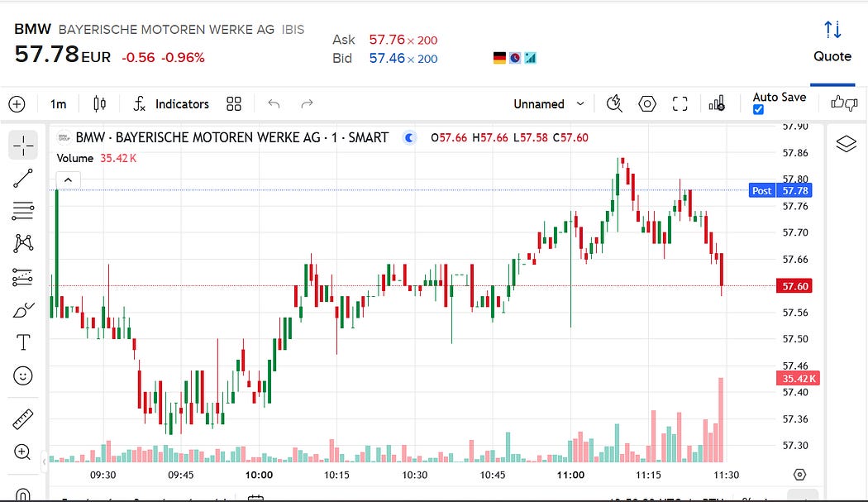Select the ruler measure tool
This screenshot has height=502, width=868.
coord(22,419)
